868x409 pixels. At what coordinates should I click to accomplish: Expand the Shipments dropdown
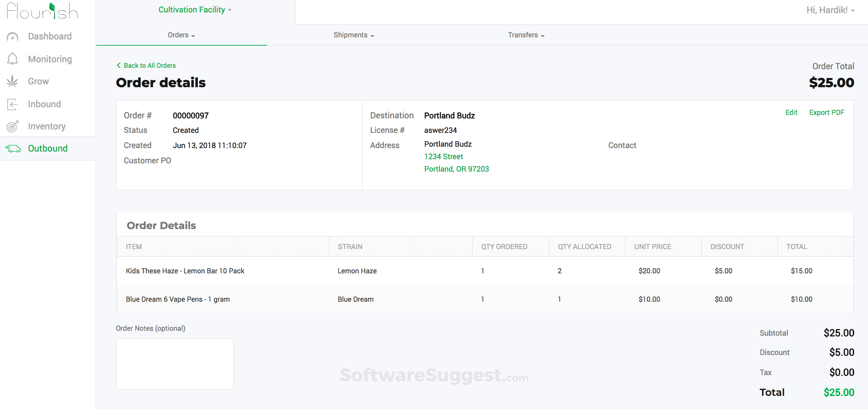click(x=353, y=35)
